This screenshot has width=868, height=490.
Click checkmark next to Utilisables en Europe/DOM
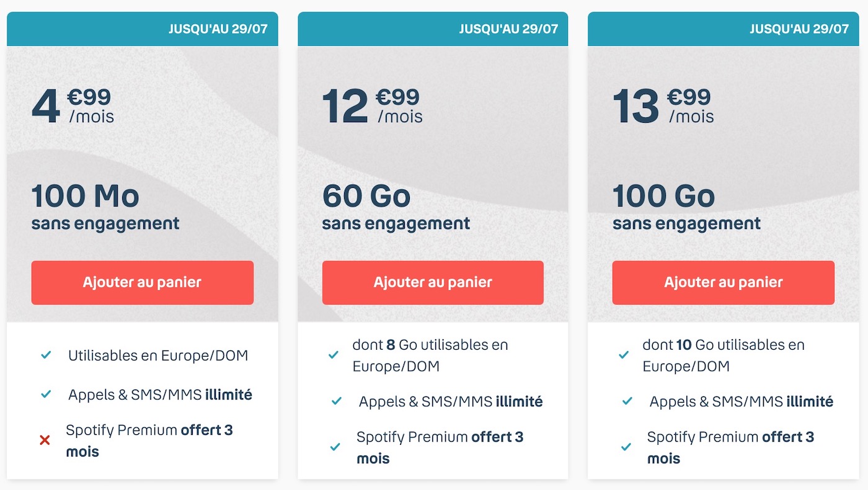pyautogui.click(x=45, y=355)
